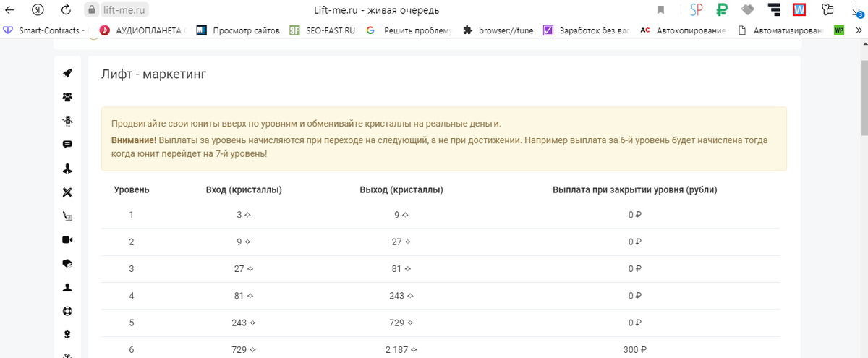868x358 pixels.
Task: Click the Выплата при закрытии уровня header
Action: coord(634,190)
